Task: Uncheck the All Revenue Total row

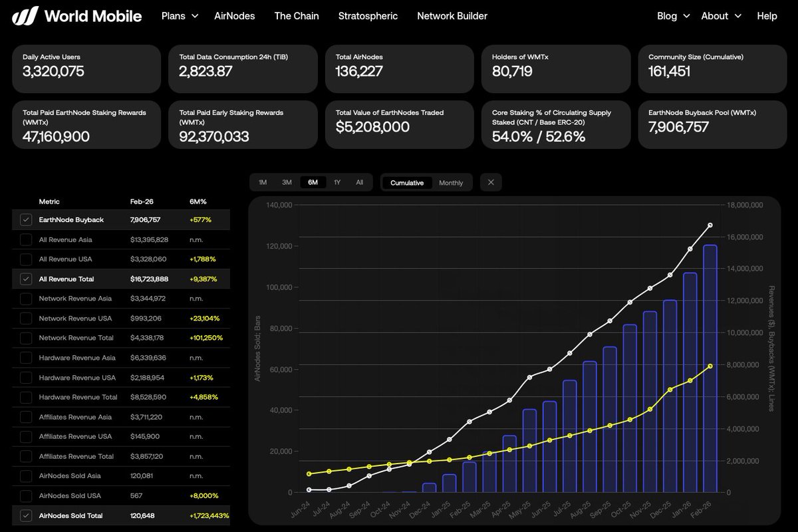Action: coord(27,279)
